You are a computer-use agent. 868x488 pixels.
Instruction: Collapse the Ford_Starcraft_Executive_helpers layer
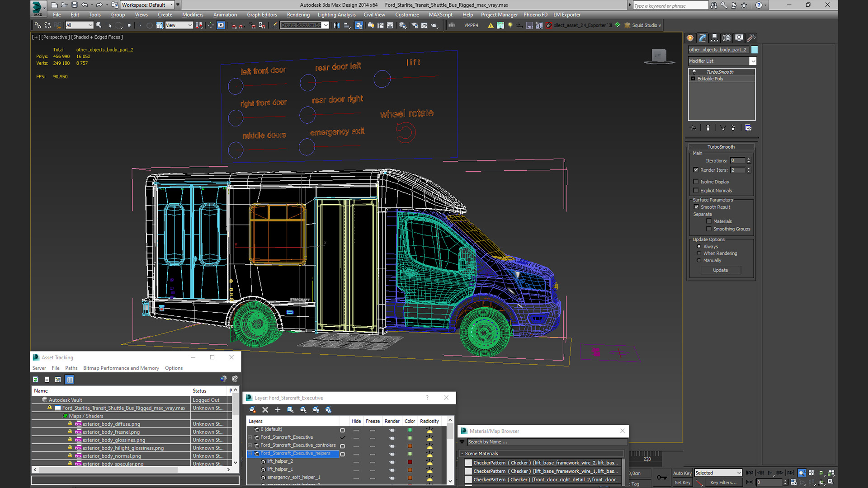click(250, 454)
